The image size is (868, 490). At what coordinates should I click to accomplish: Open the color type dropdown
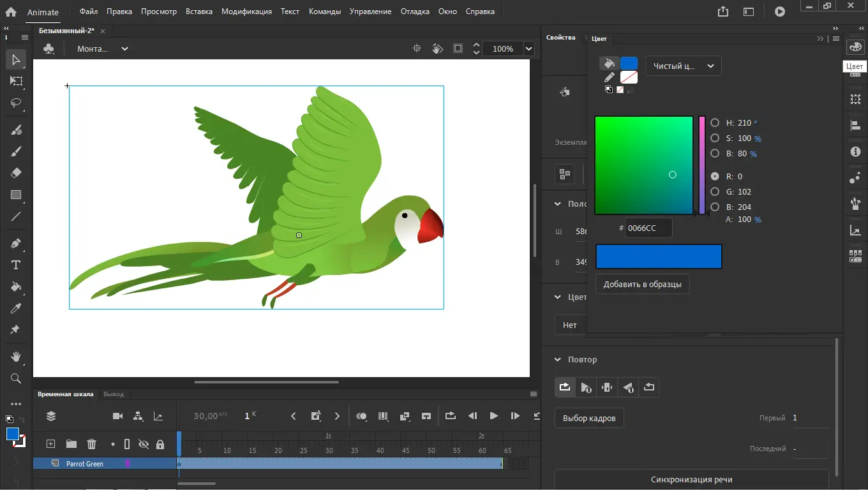tap(683, 66)
